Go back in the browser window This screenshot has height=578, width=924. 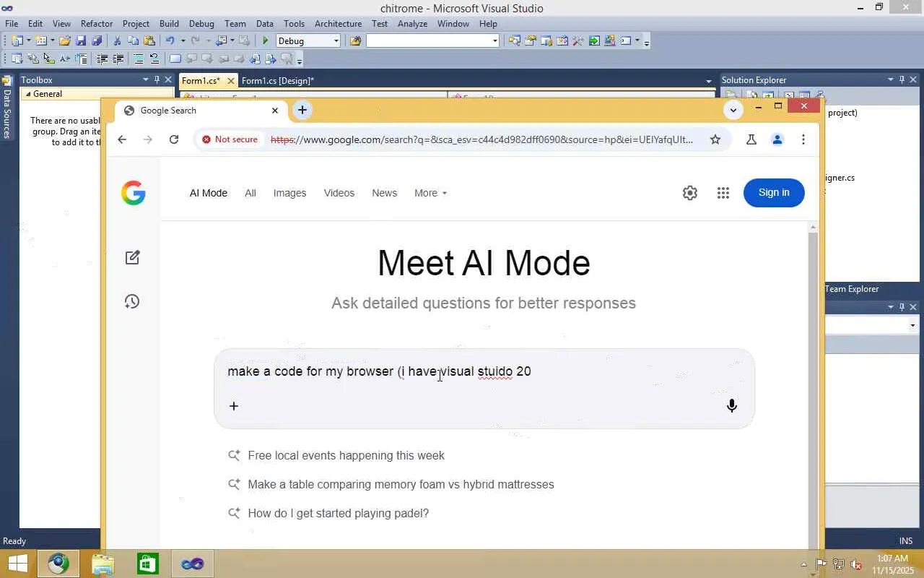coord(122,139)
